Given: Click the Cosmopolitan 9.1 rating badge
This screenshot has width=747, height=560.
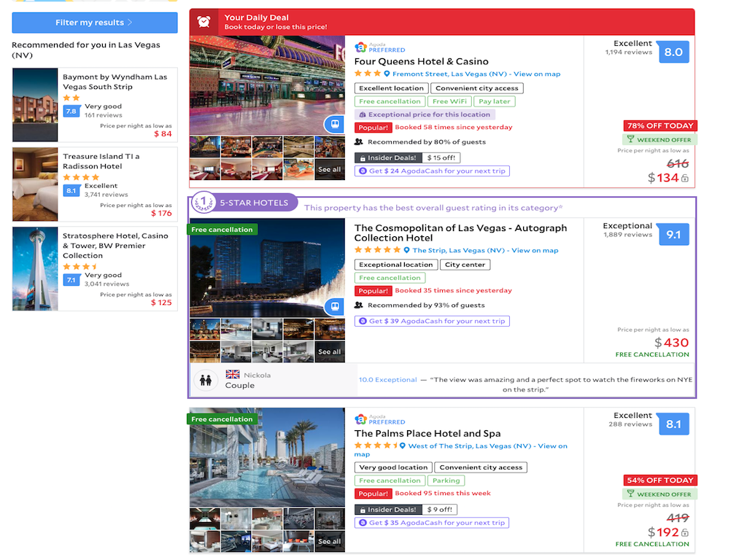Looking at the screenshot, I should tap(673, 234).
